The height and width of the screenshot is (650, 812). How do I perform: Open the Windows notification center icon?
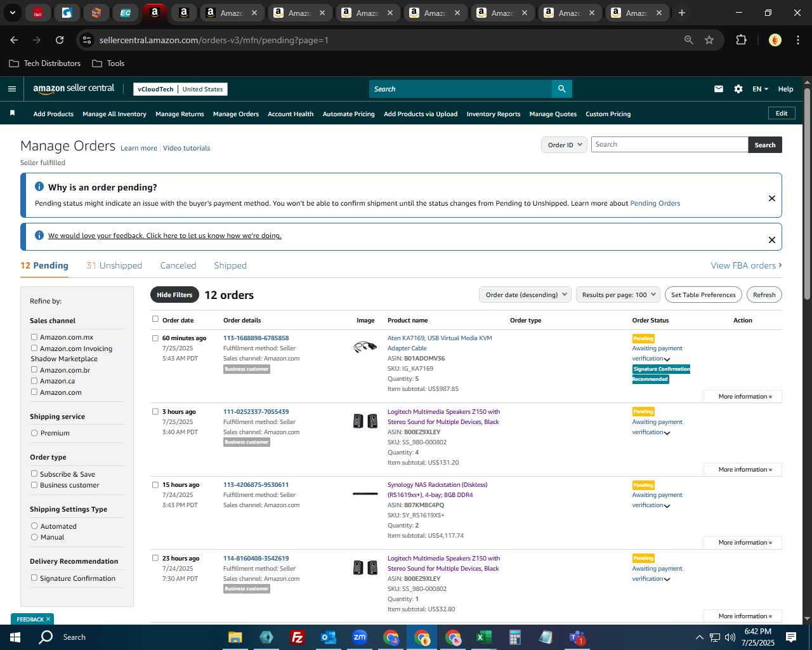(x=791, y=637)
